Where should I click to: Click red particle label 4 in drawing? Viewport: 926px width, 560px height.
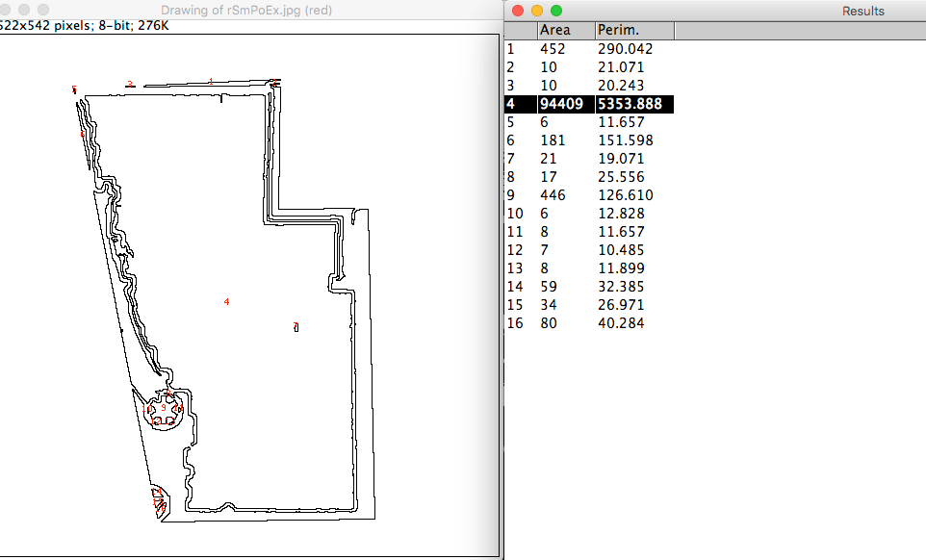click(226, 301)
